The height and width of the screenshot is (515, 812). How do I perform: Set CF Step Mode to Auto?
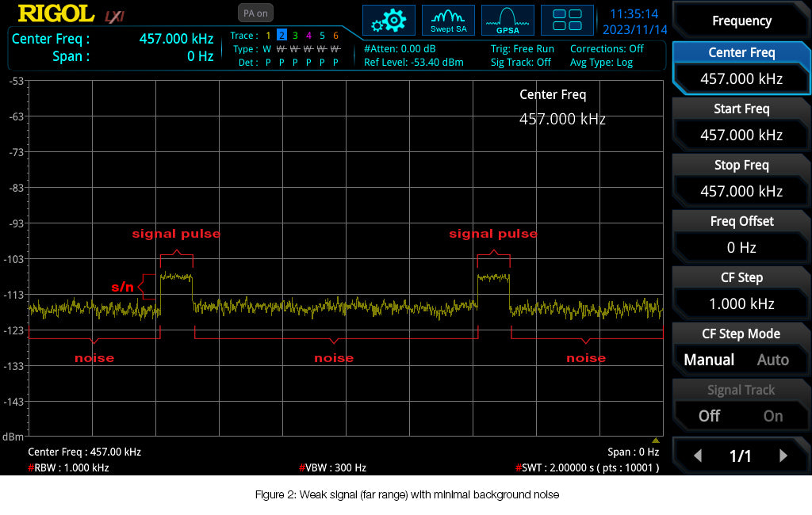tap(772, 360)
